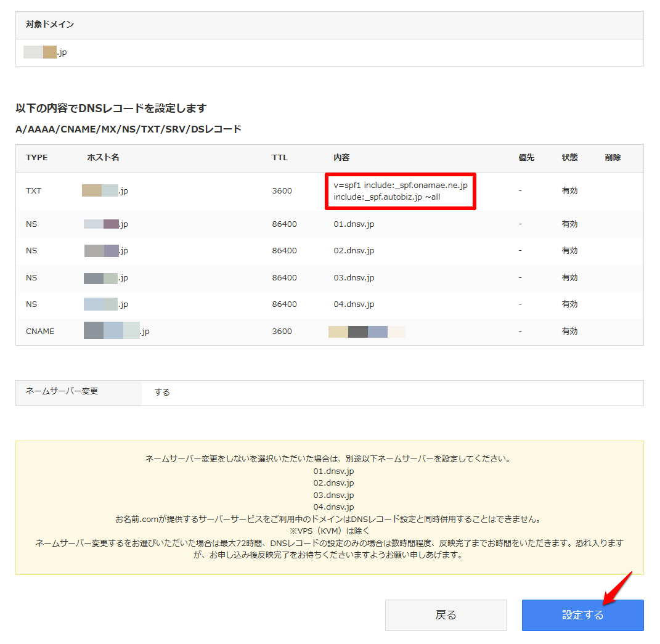Image resolution: width=660 pixels, height=644 pixels.
Task: Click 01.dnsv.jp in the NS records table
Action: pyautogui.click(x=354, y=224)
